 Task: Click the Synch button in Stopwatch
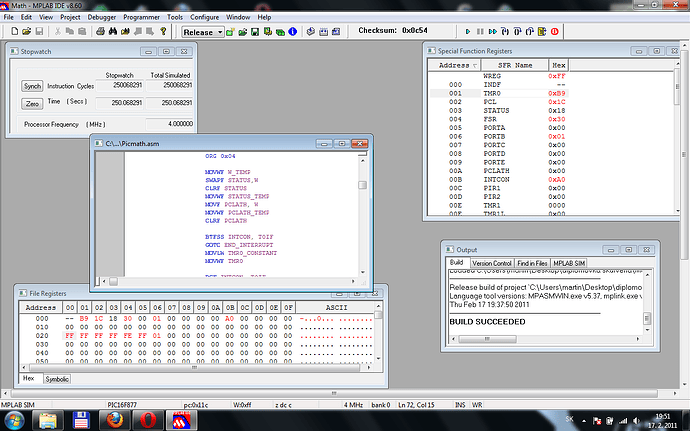coord(32,86)
